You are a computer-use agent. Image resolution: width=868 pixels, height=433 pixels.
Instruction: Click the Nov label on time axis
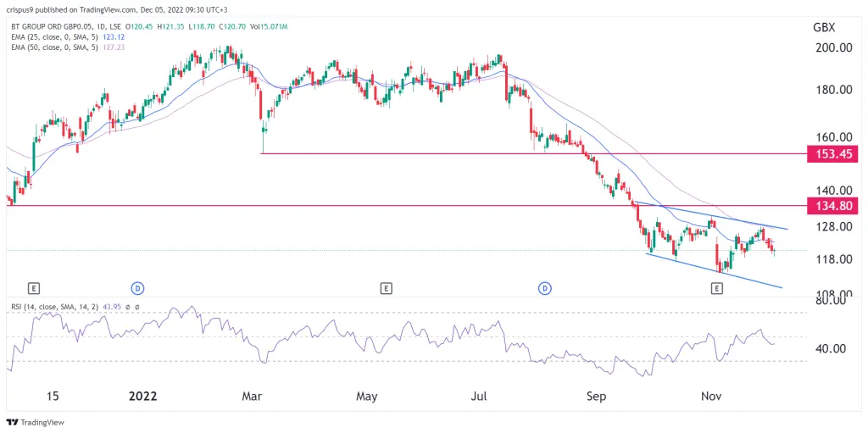[x=712, y=397]
